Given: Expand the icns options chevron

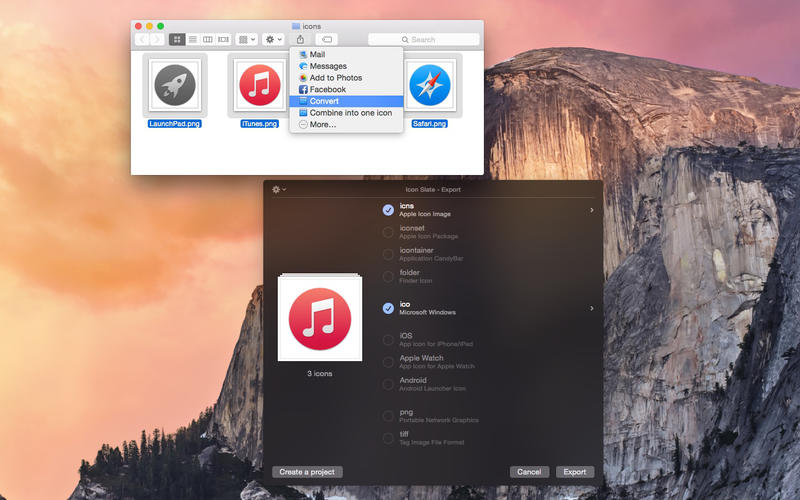Looking at the screenshot, I should pyautogui.click(x=592, y=210).
